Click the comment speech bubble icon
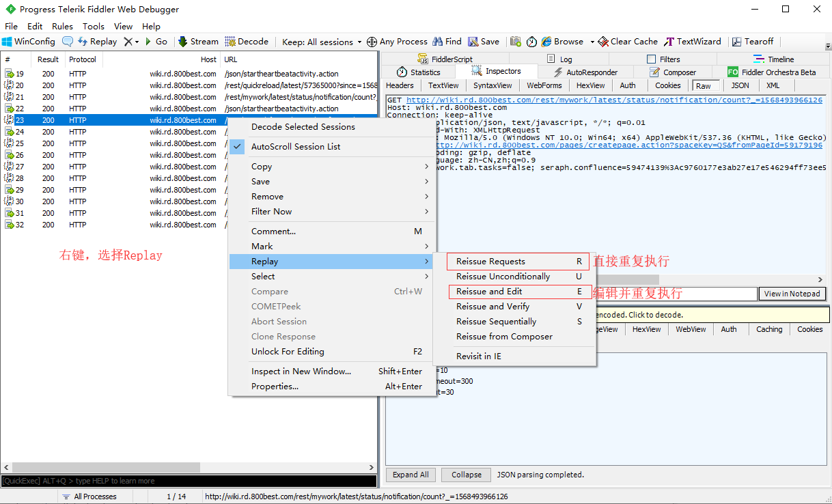Image resolution: width=832 pixels, height=504 pixels. pyautogui.click(x=68, y=42)
